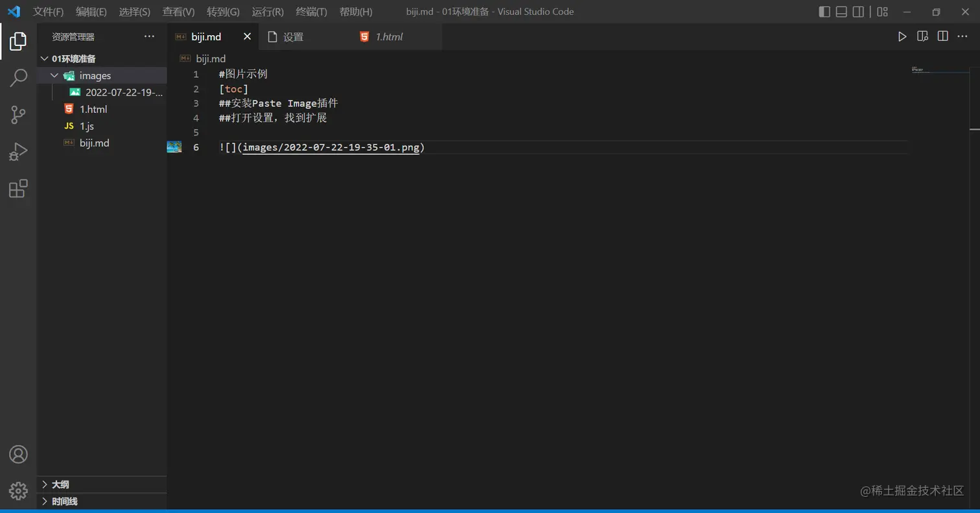Screen dimensions: 980x513
Task: Click the [toc] text on line 2
Action: pos(234,89)
